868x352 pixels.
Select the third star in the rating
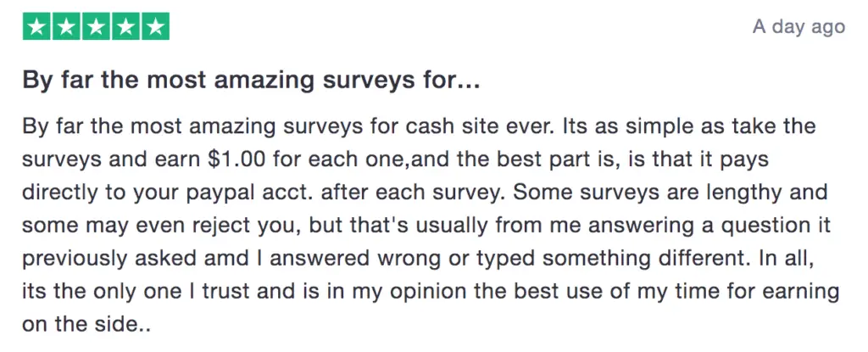click(x=97, y=26)
